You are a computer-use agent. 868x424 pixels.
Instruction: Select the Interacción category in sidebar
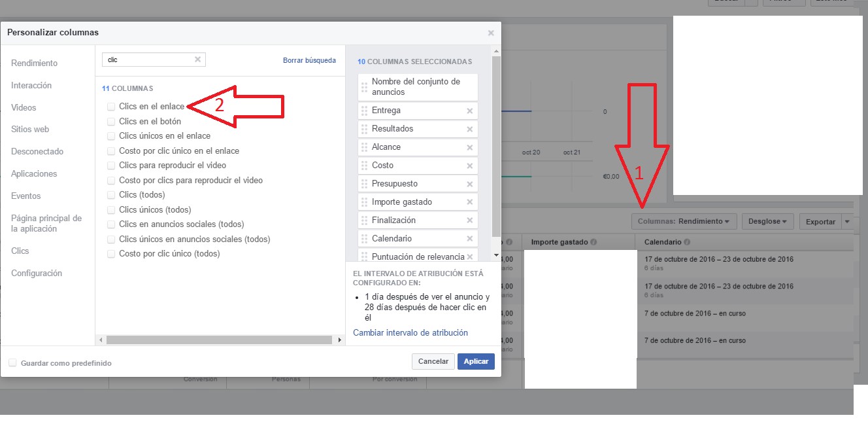click(31, 86)
